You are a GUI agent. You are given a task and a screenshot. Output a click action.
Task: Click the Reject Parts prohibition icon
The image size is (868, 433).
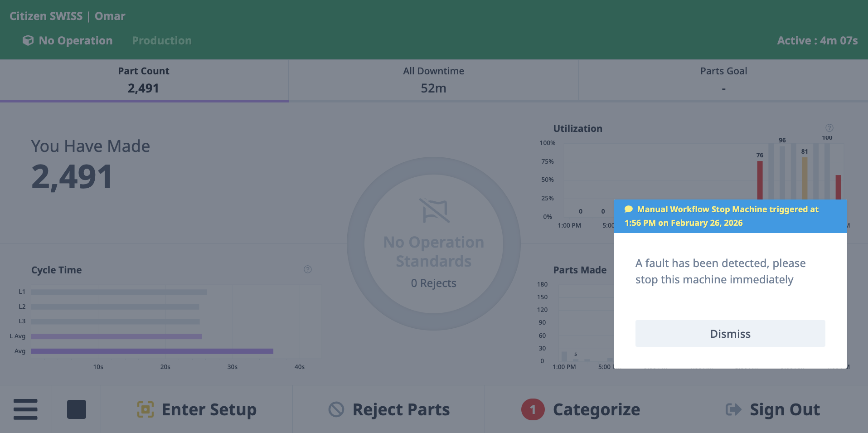tap(335, 409)
